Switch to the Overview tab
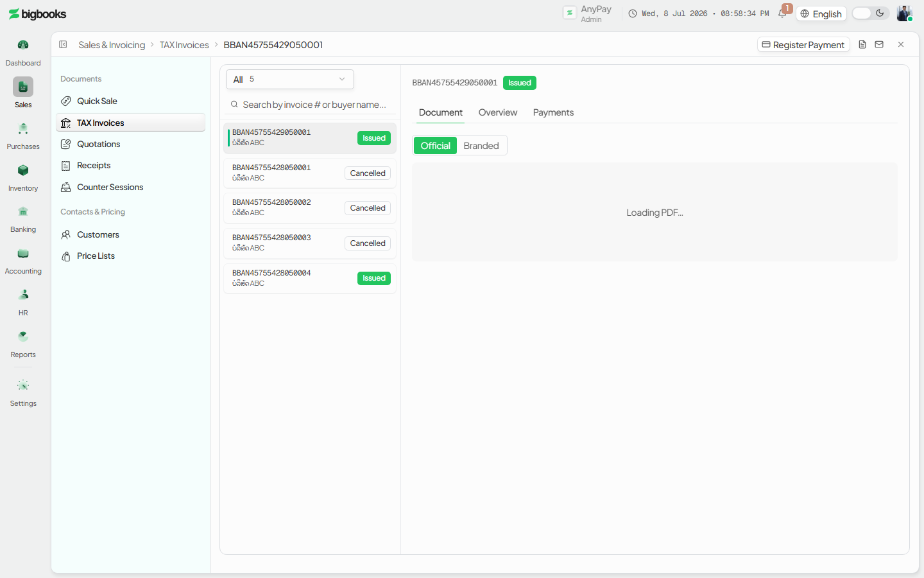924x578 pixels. pos(498,112)
